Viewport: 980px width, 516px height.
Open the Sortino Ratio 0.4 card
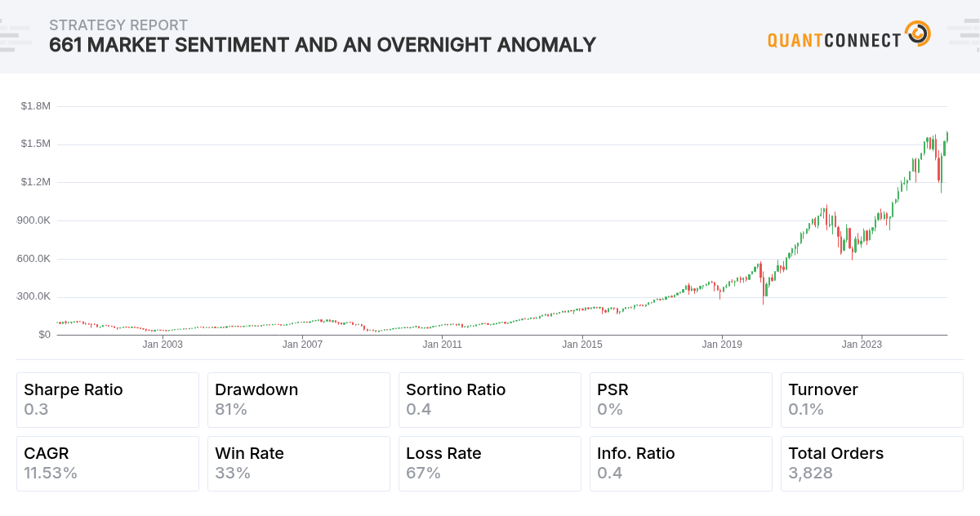490,400
